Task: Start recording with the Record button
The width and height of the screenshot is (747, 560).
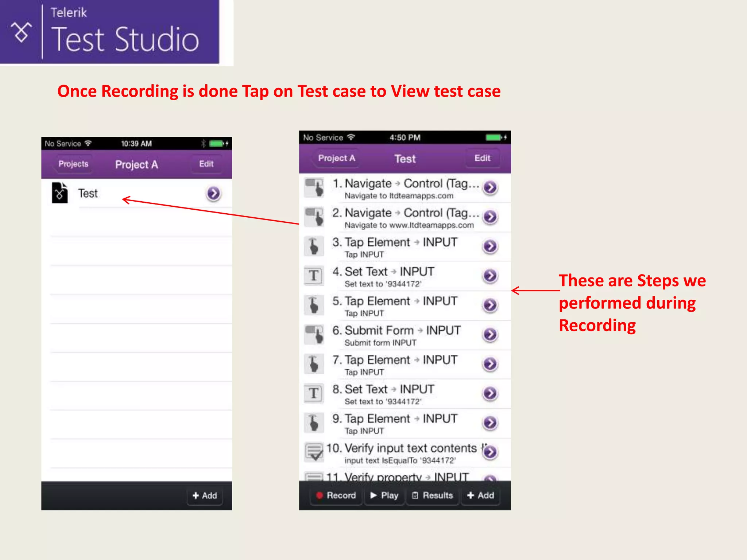Action: 336,495
